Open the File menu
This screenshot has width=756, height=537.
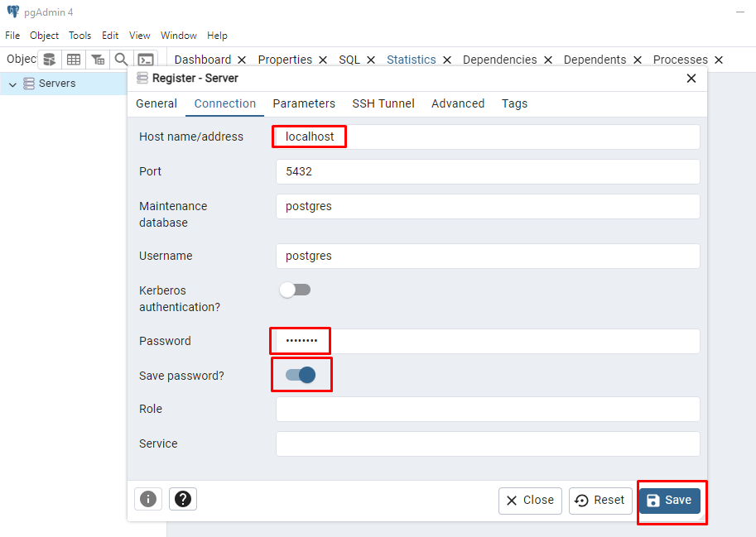[x=12, y=36]
